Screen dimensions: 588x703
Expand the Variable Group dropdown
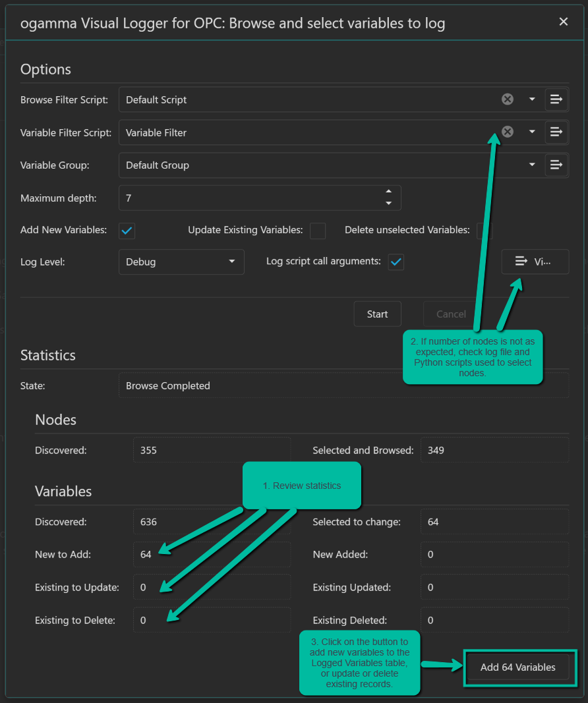pyautogui.click(x=532, y=165)
